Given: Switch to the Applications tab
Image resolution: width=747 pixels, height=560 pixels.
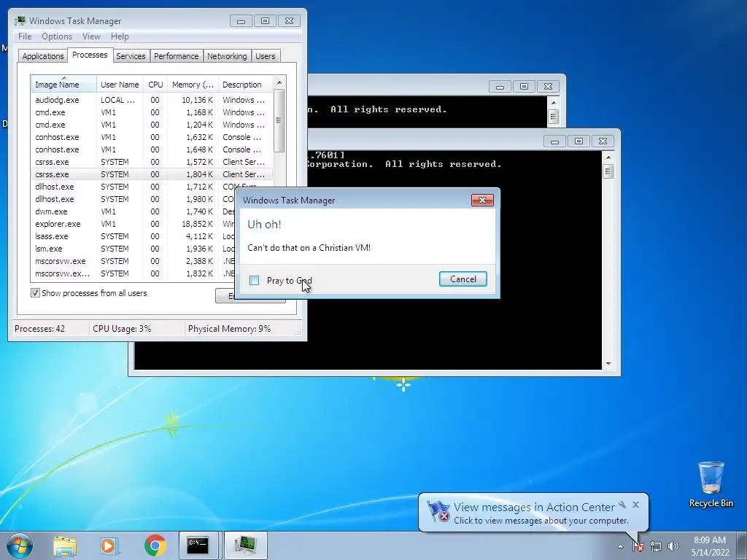Looking at the screenshot, I should click(x=43, y=56).
